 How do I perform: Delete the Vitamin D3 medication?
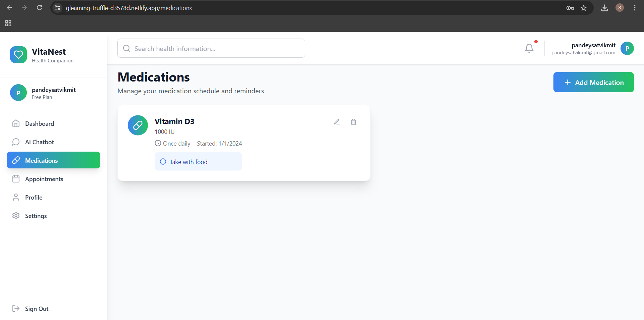tap(354, 122)
